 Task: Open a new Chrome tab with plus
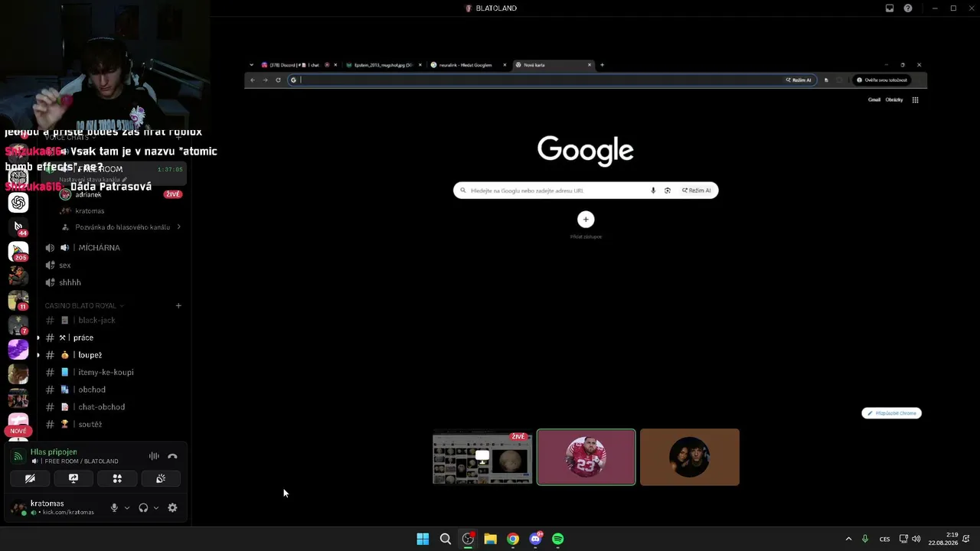point(602,65)
